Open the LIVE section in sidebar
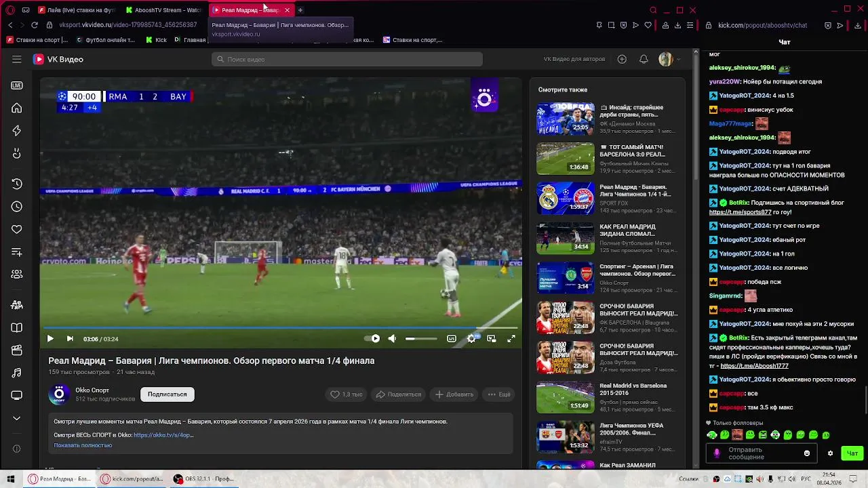Viewport: 868px width, 488px height. point(17,85)
